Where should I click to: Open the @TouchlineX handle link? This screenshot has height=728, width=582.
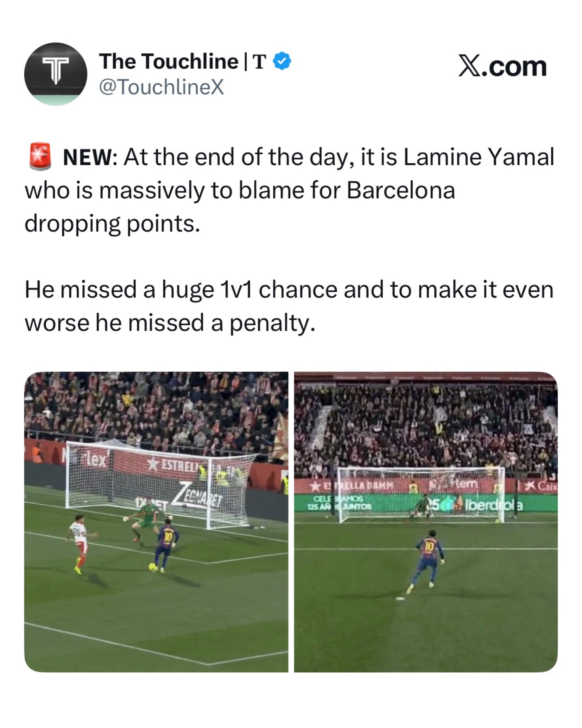tap(162, 87)
